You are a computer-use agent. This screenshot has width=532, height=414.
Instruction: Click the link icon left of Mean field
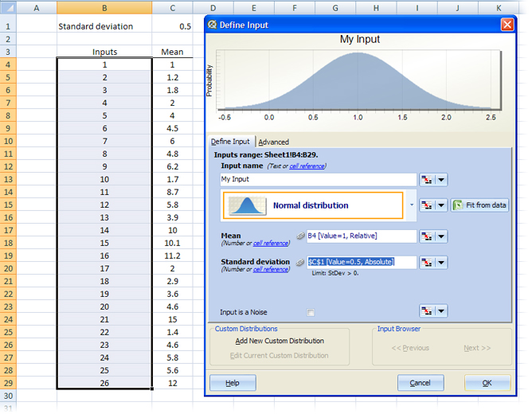click(x=300, y=236)
